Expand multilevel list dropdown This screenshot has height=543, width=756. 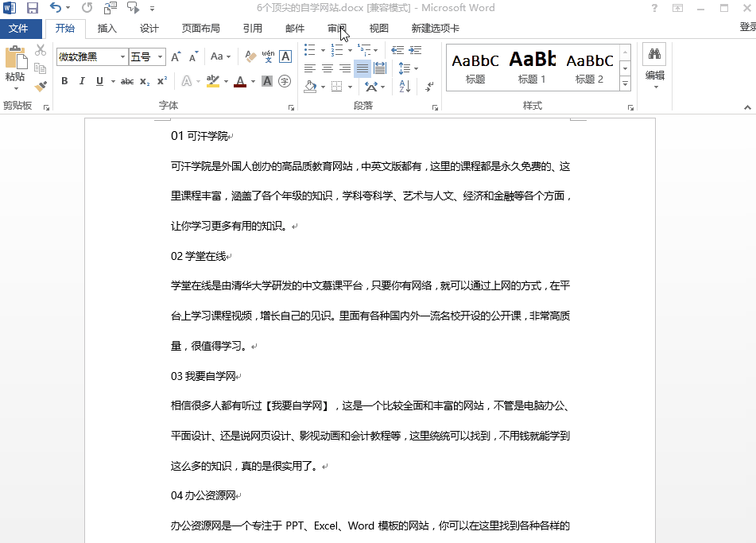375,50
